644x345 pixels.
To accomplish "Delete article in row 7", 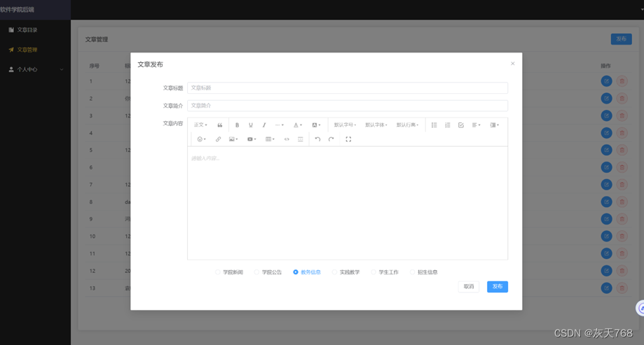I will click(x=622, y=185).
